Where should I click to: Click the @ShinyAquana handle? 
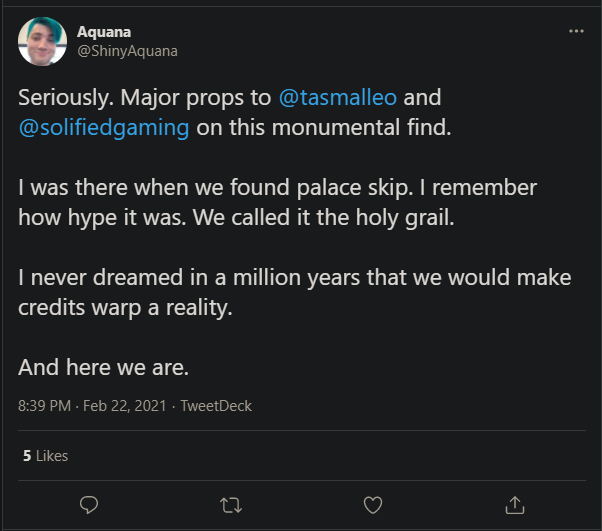[x=127, y=50]
